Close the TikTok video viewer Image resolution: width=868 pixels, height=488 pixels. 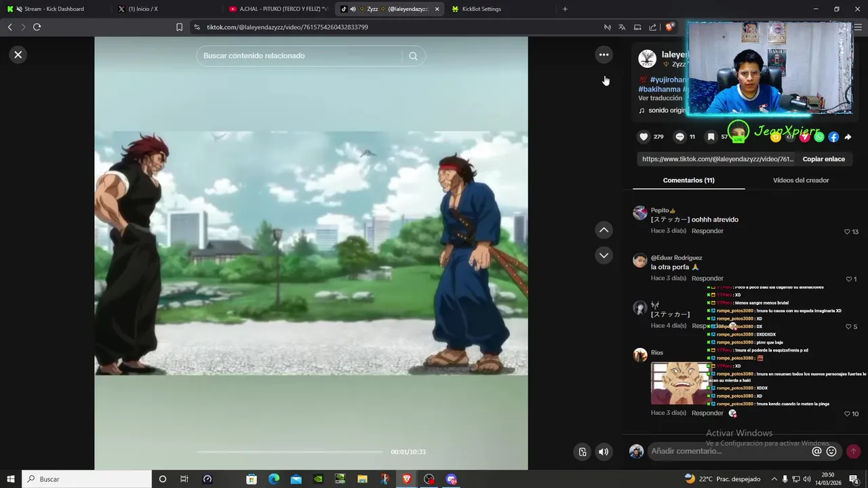pyautogui.click(x=18, y=55)
